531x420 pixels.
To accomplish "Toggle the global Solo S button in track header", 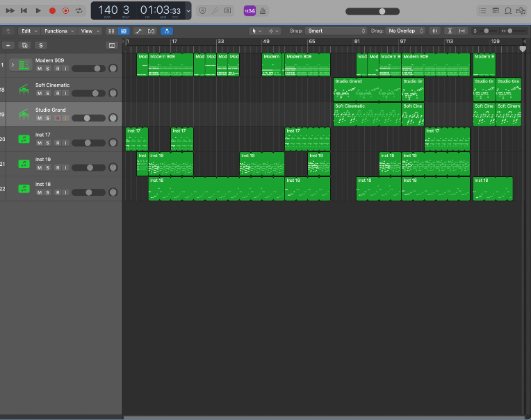I will 41,45.
